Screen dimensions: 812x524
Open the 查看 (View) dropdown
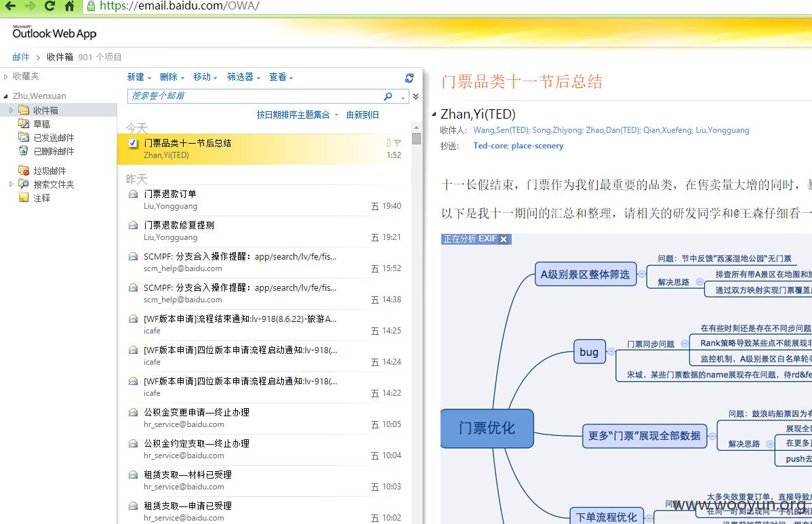pyautogui.click(x=281, y=77)
